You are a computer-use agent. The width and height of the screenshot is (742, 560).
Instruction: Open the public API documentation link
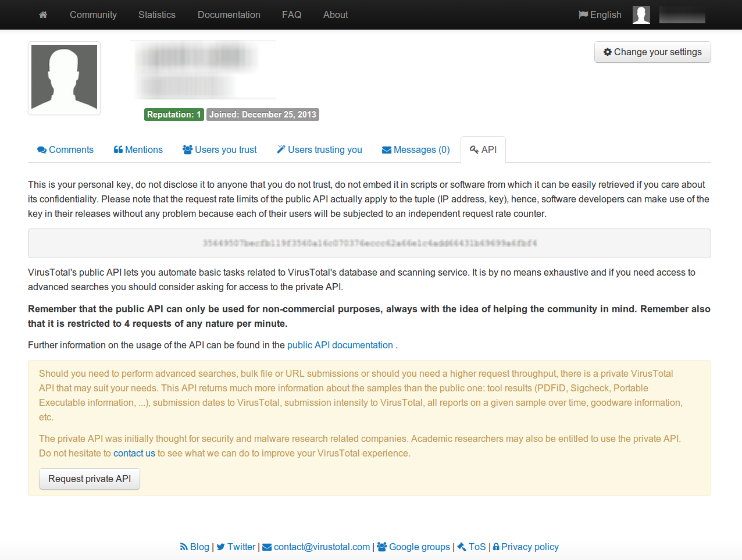coord(340,345)
